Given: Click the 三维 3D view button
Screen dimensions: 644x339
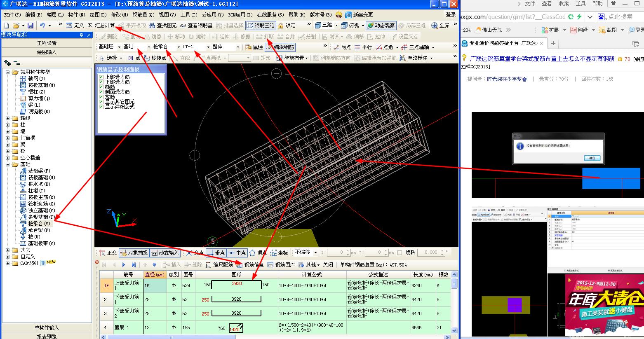Looking at the screenshot, I should [x=324, y=25].
